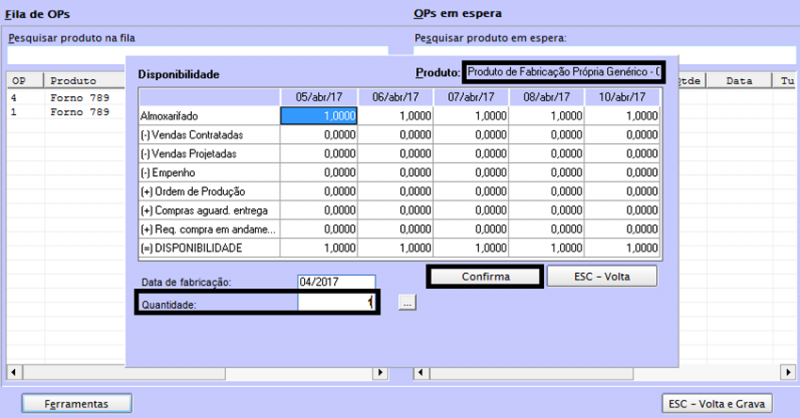Image resolution: width=800 pixels, height=418 pixels.
Task: Click the Produto field in Disponibilidade dialog
Action: pyautogui.click(x=563, y=72)
